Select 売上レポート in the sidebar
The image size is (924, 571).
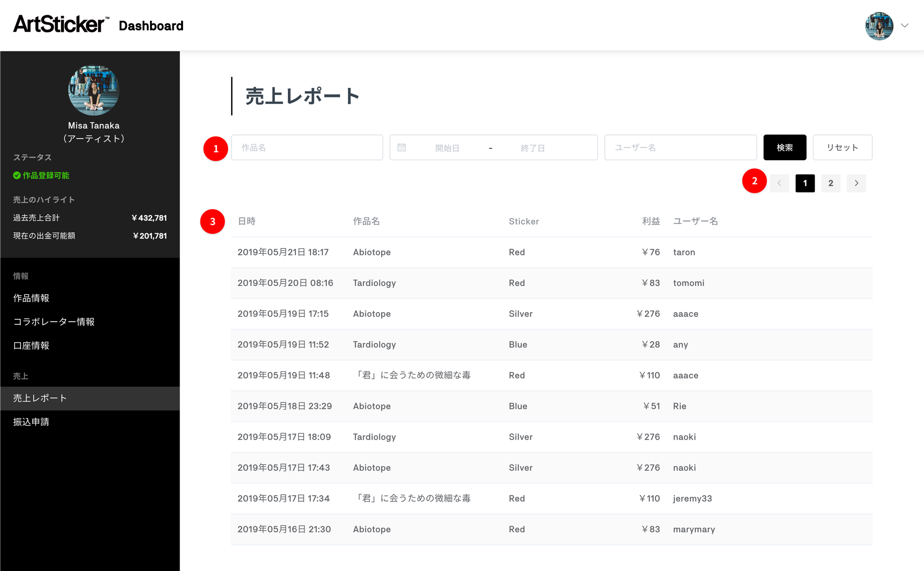click(x=90, y=398)
